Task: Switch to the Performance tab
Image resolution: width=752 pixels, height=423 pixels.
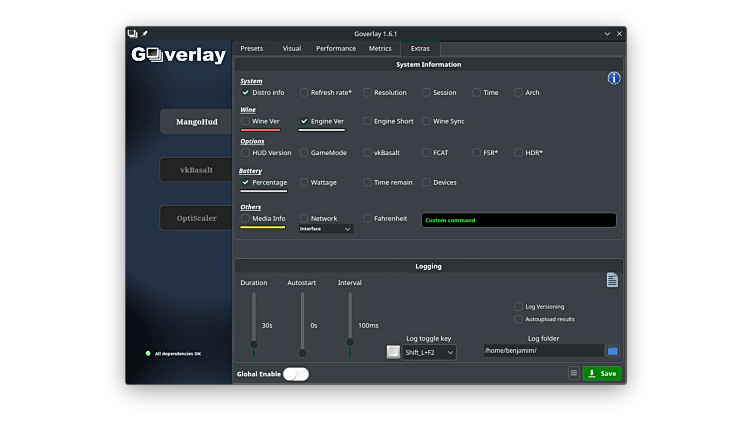Action: tap(335, 48)
